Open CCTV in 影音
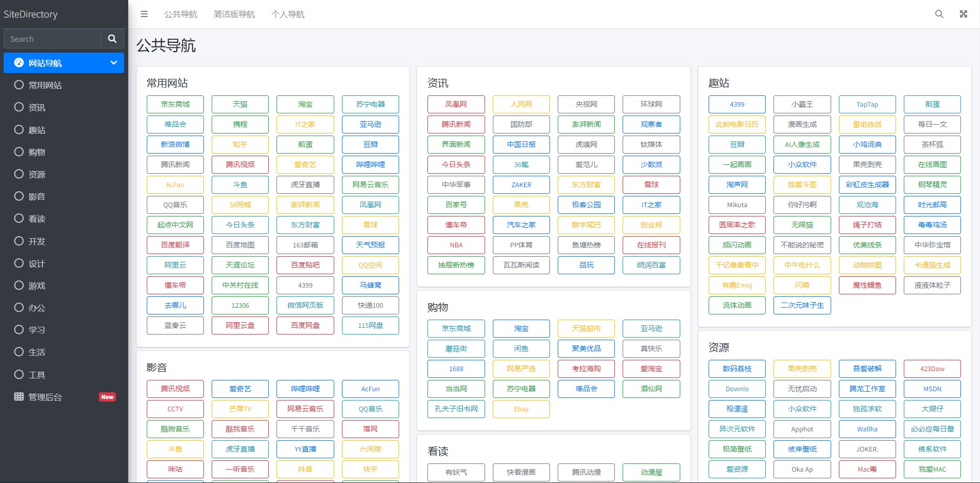This screenshot has width=980, height=483. tap(175, 409)
